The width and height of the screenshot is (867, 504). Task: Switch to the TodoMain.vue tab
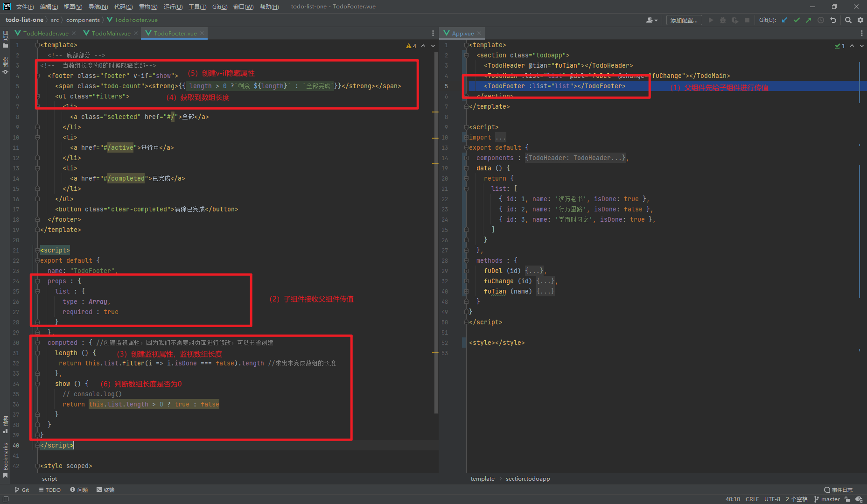111,34
